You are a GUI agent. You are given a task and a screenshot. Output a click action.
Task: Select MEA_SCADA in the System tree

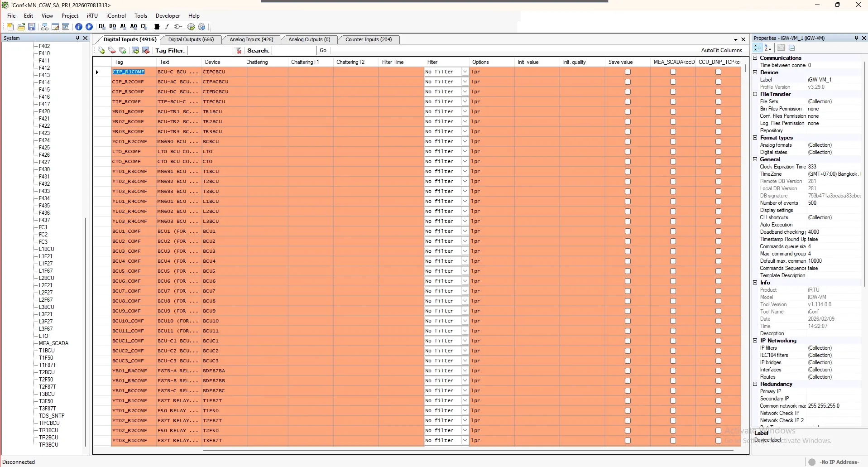coord(53,343)
